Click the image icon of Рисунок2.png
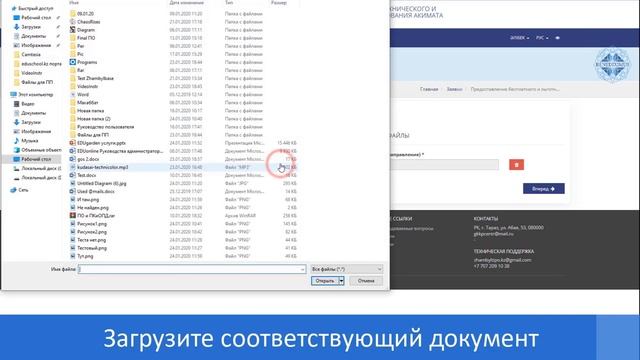Viewport: 640px width, 360px height. point(73,232)
